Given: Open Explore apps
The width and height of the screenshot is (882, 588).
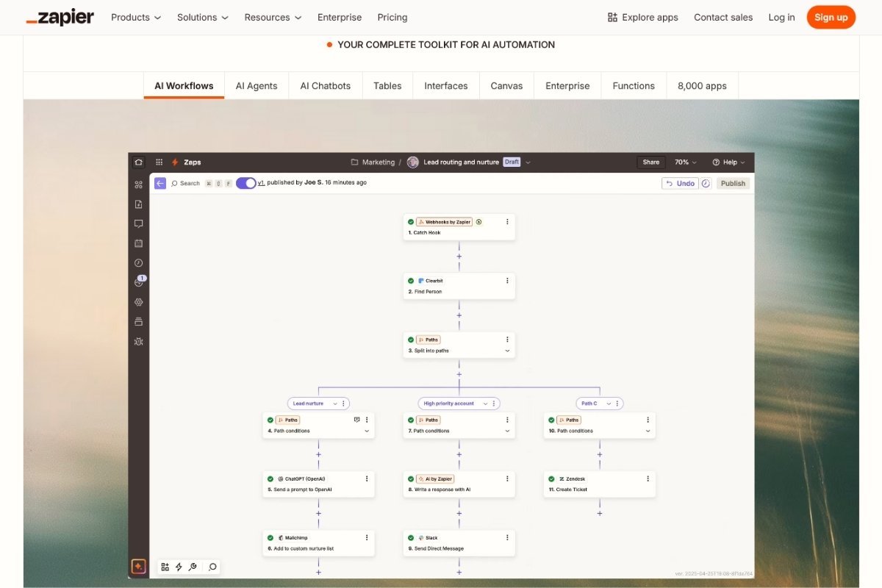Looking at the screenshot, I should click(643, 17).
